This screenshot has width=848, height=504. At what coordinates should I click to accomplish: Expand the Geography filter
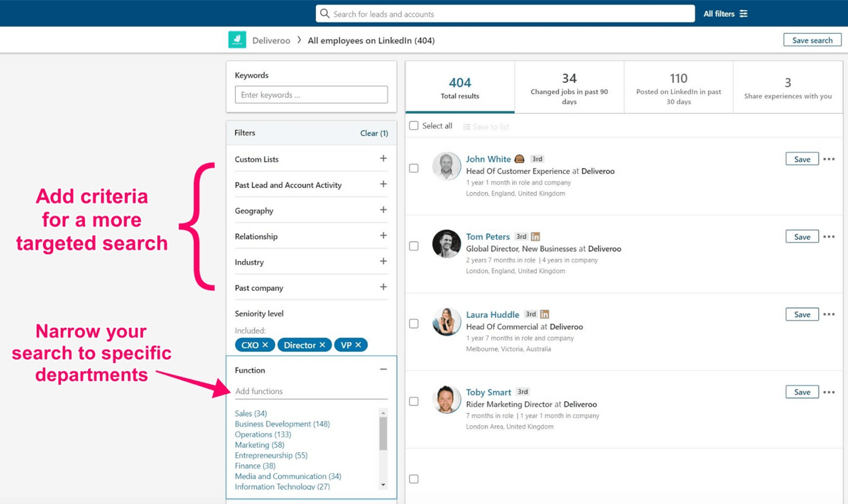click(x=383, y=210)
